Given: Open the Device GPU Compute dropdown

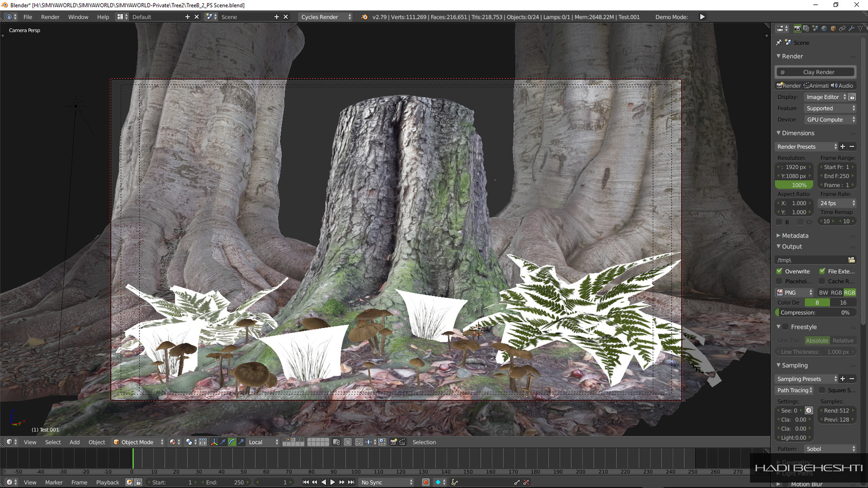Looking at the screenshot, I should (x=830, y=120).
